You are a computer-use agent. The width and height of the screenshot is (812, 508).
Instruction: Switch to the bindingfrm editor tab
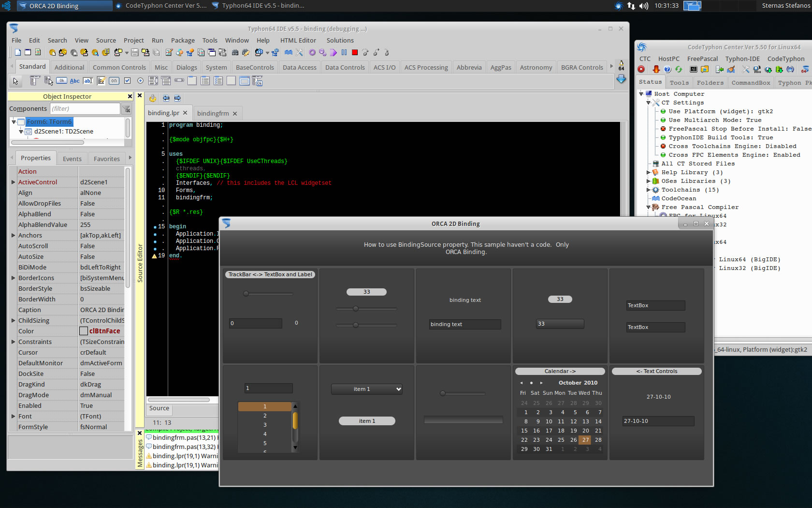[217, 113]
